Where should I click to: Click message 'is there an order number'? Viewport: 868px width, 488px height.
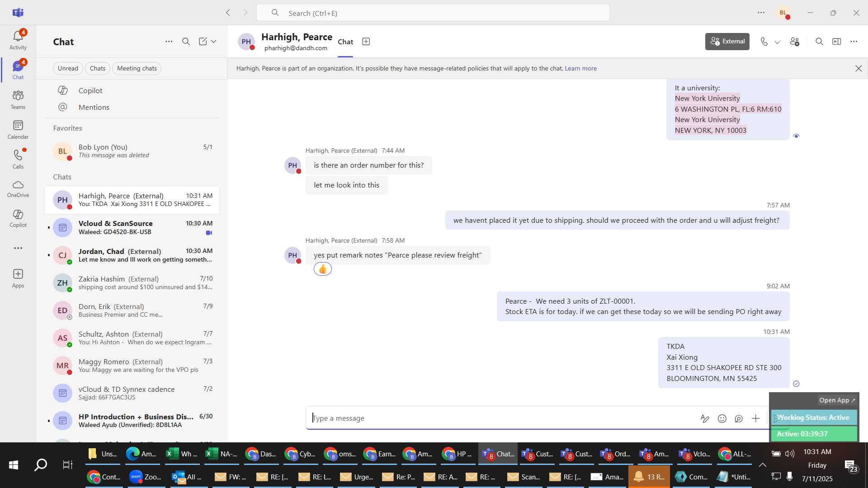click(x=368, y=165)
